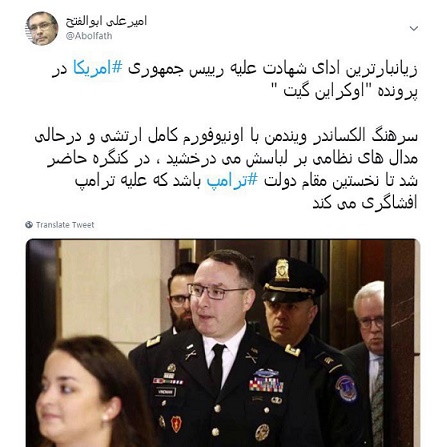442x447 pixels.
Task: Open the #امریکا hashtag
Action: click(97, 69)
